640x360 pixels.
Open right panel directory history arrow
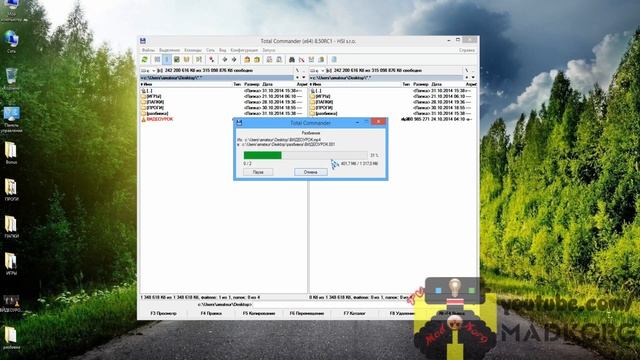coord(473,77)
